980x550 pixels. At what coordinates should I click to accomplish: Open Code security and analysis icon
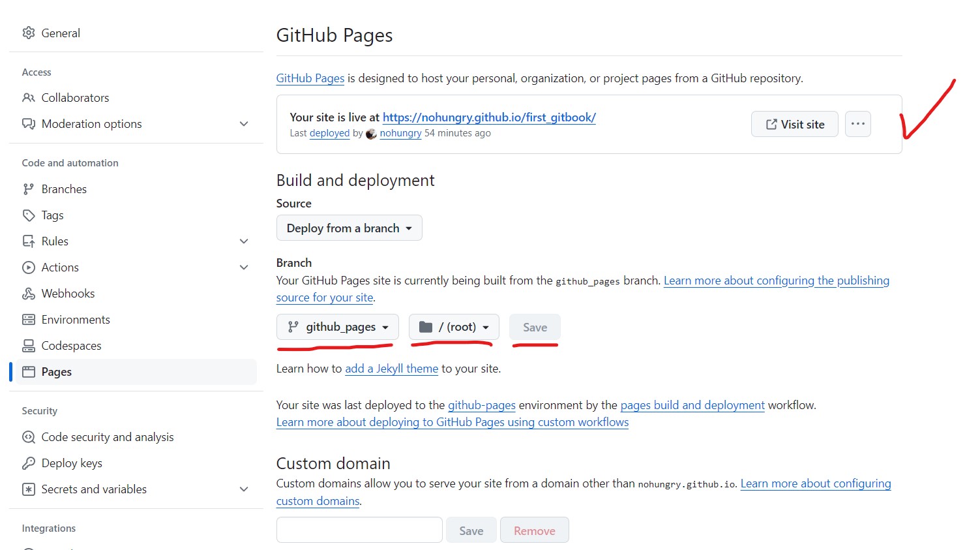(x=29, y=437)
